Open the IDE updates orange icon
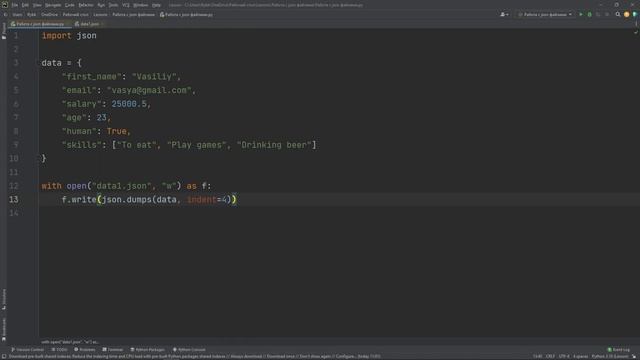Screen dimensions: 640x360 (x=627, y=15)
